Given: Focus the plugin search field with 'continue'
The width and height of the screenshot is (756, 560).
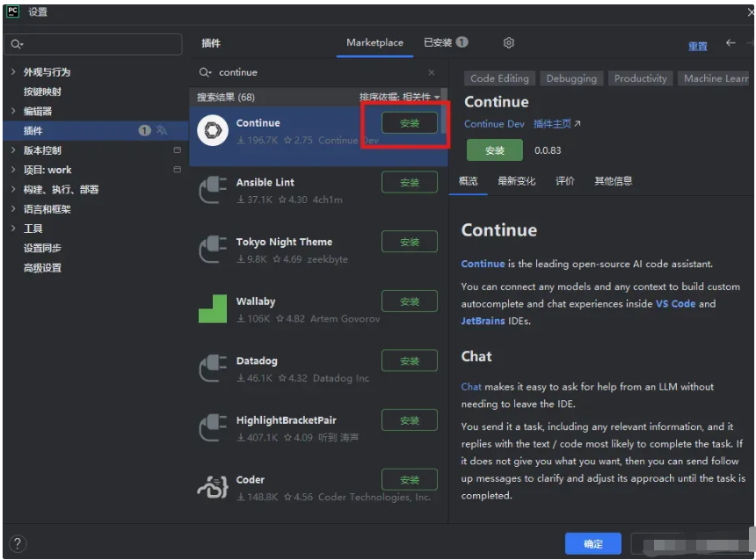Looking at the screenshot, I should 318,72.
